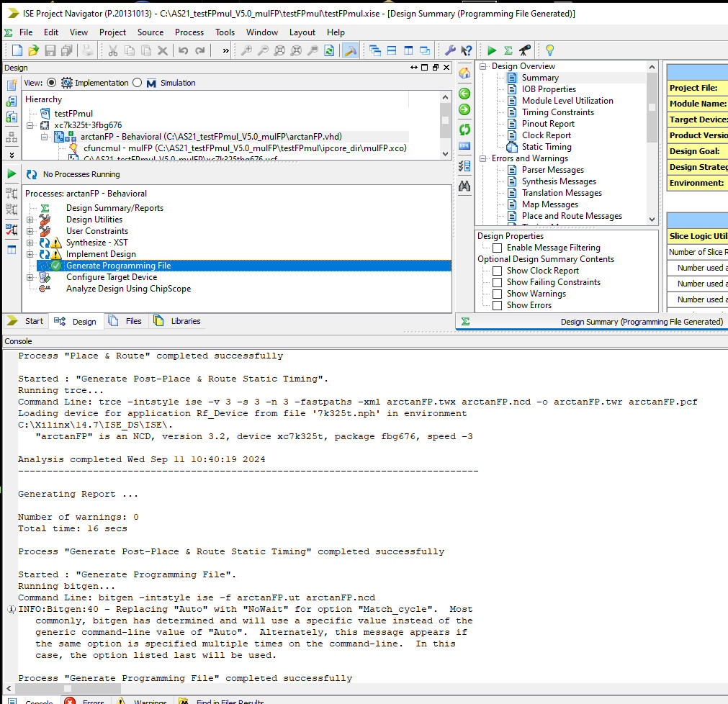Open the IOB Properties report
Viewport: 728px width, 704px height.
[x=548, y=89]
